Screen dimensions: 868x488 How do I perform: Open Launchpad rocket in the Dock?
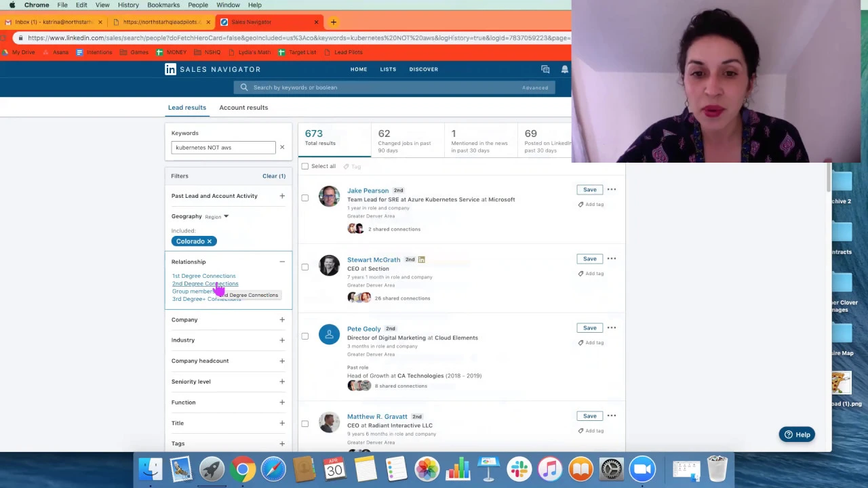[212, 469]
